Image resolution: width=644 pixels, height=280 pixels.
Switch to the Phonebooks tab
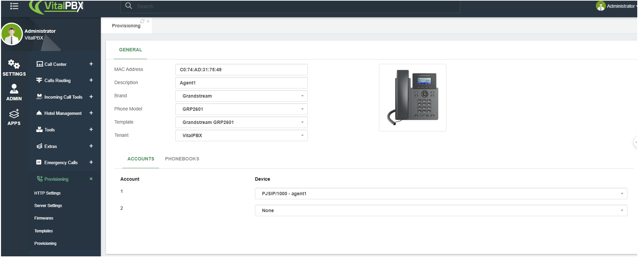coord(182,159)
